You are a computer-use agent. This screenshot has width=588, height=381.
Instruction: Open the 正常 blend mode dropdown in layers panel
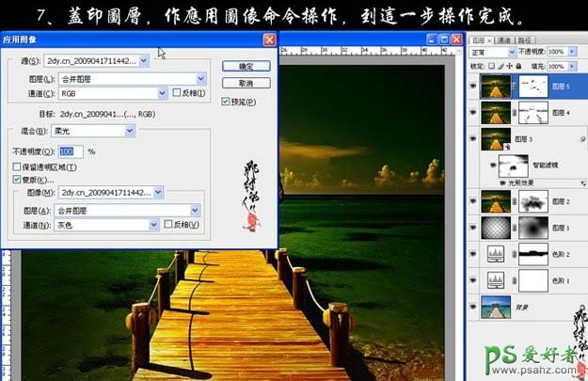click(490, 53)
